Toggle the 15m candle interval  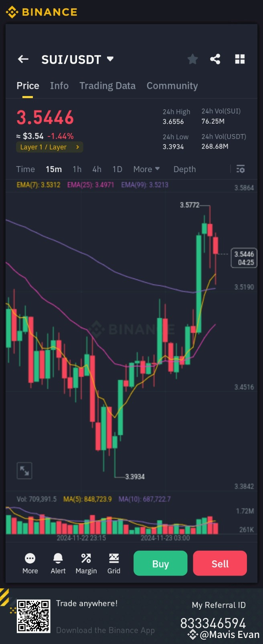click(54, 169)
